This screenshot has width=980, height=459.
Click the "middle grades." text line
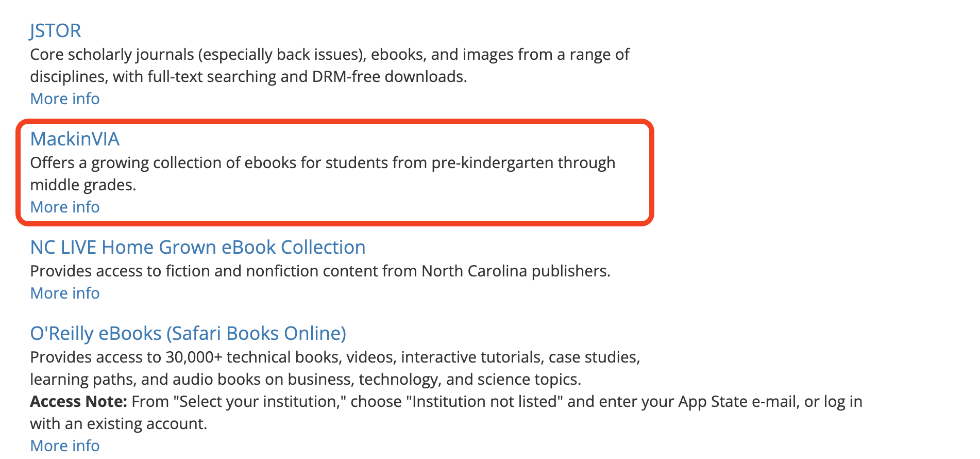pyautogui.click(x=83, y=185)
